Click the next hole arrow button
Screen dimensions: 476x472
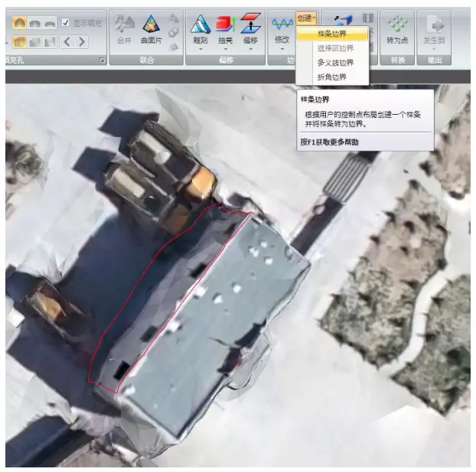(82, 41)
